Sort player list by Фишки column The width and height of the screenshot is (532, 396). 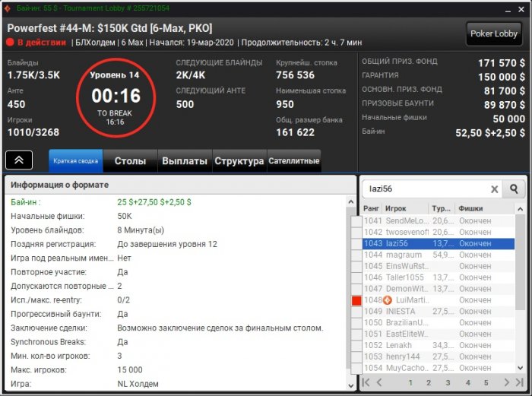(485, 208)
